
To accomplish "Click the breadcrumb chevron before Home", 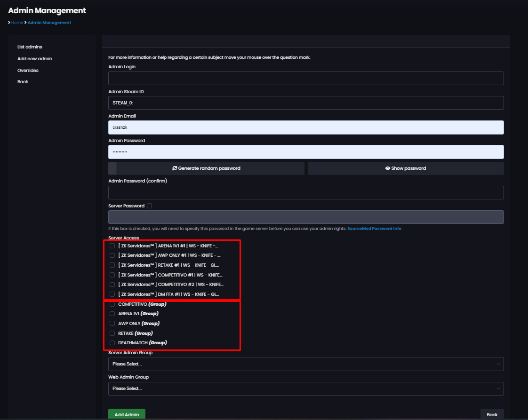I will pyautogui.click(x=9, y=22).
